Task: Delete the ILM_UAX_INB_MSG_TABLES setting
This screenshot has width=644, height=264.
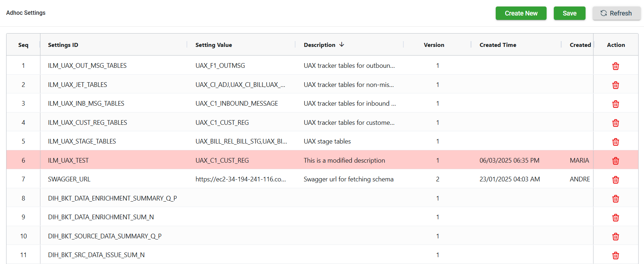Action: tap(615, 104)
